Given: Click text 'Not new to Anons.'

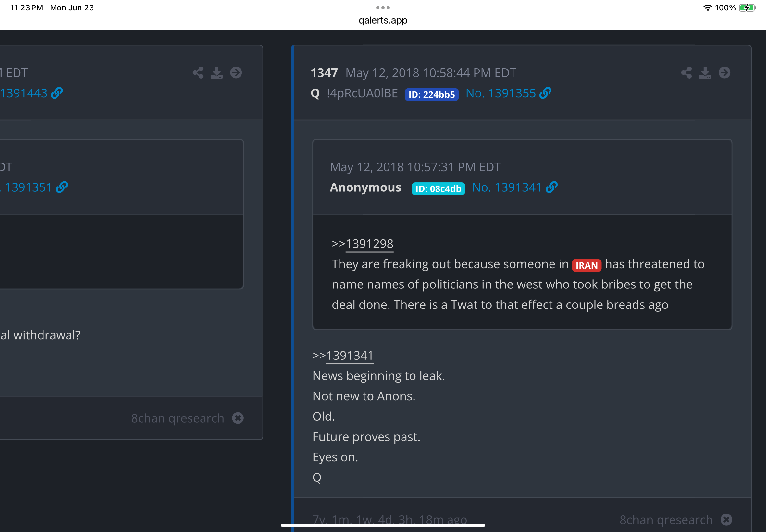Looking at the screenshot, I should click(364, 396).
